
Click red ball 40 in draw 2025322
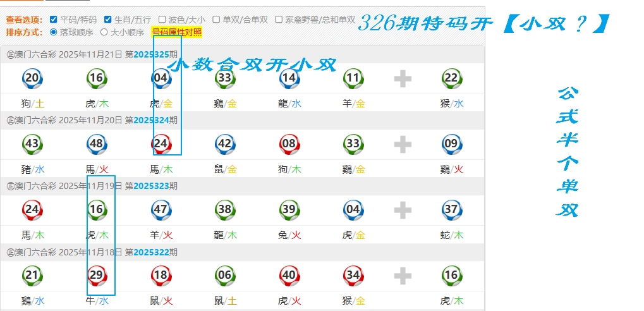pyautogui.click(x=289, y=276)
